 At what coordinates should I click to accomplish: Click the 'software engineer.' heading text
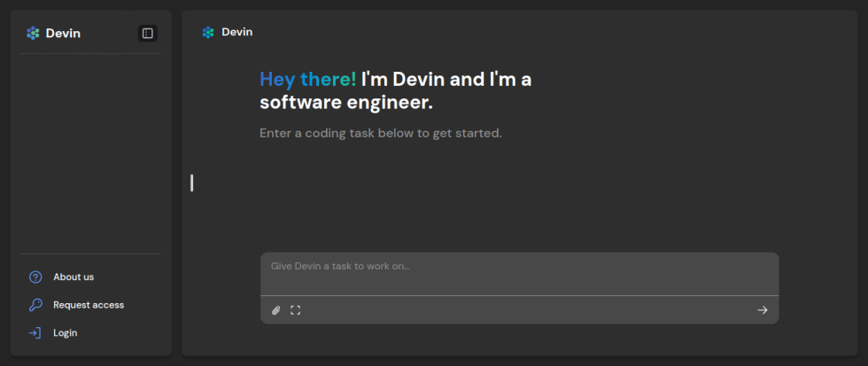[345, 103]
